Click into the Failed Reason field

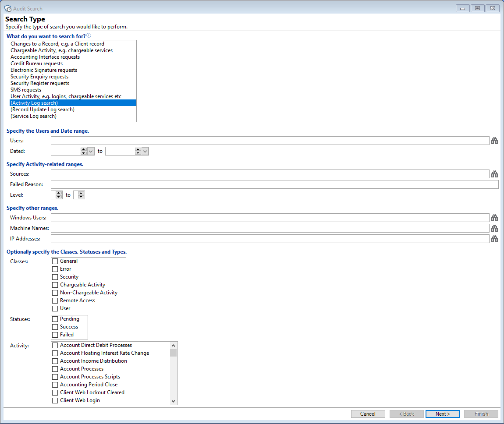274,184
